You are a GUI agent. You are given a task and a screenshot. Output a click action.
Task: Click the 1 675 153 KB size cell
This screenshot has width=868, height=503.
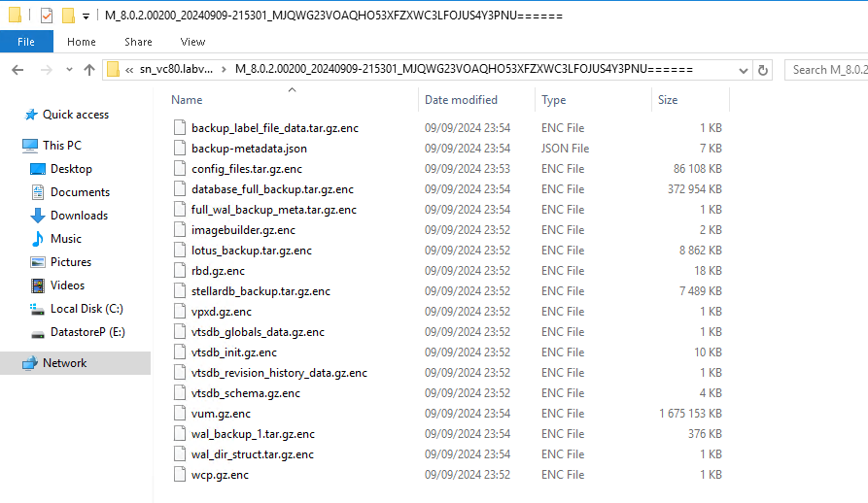pyautogui.click(x=690, y=414)
